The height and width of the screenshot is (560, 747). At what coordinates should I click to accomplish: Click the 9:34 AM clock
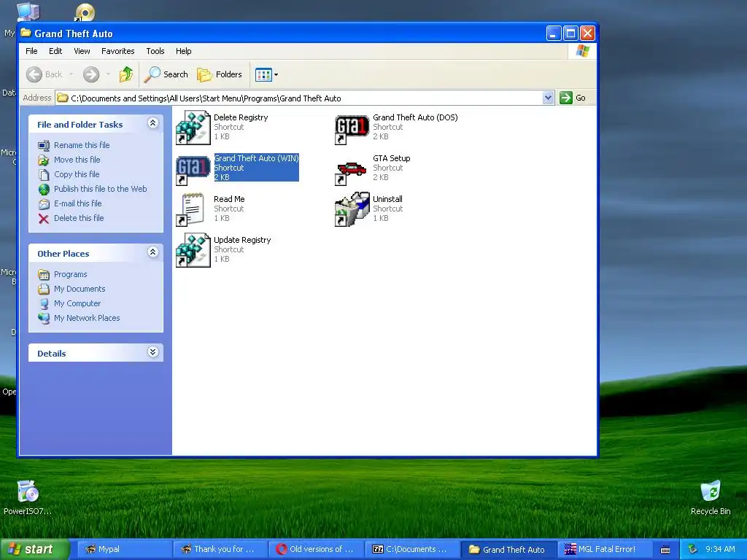720,549
